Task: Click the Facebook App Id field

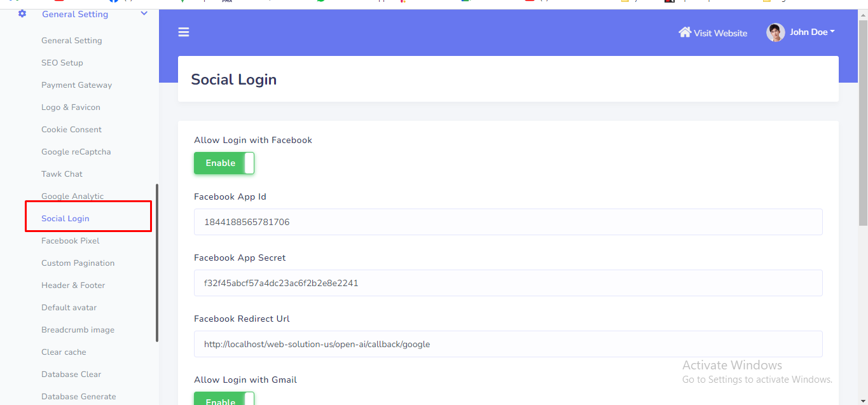Action: coord(507,222)
